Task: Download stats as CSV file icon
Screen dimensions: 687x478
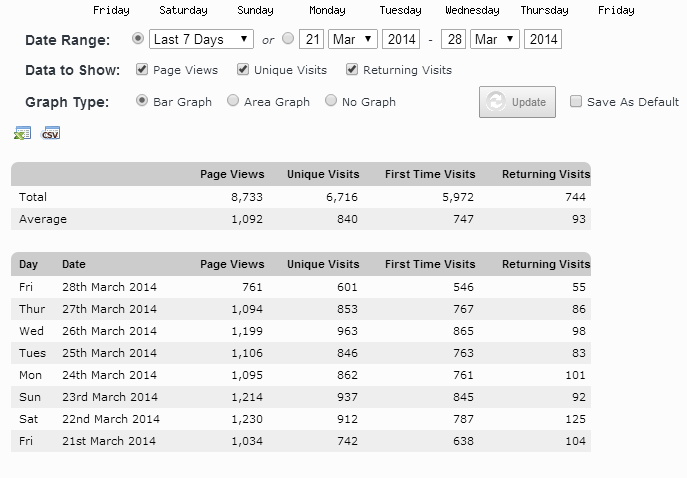Action: [50, 133]
